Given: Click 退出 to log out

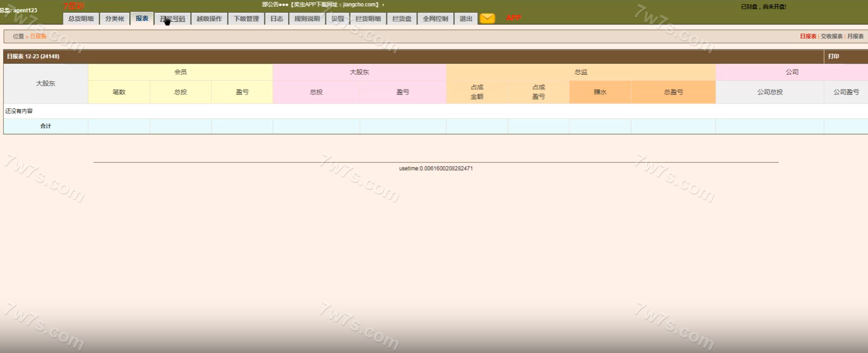Looking at the screenshot, I should tap(466, 19).
